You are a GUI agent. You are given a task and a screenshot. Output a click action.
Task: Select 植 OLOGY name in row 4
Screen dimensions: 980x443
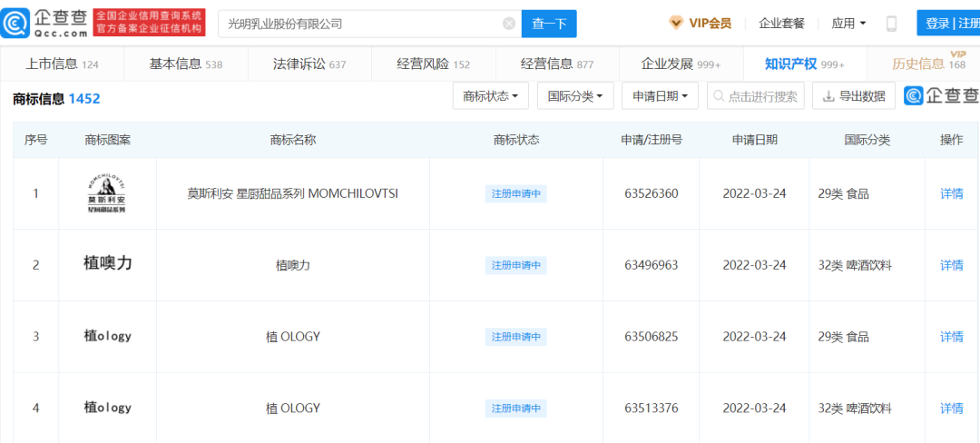292,409
